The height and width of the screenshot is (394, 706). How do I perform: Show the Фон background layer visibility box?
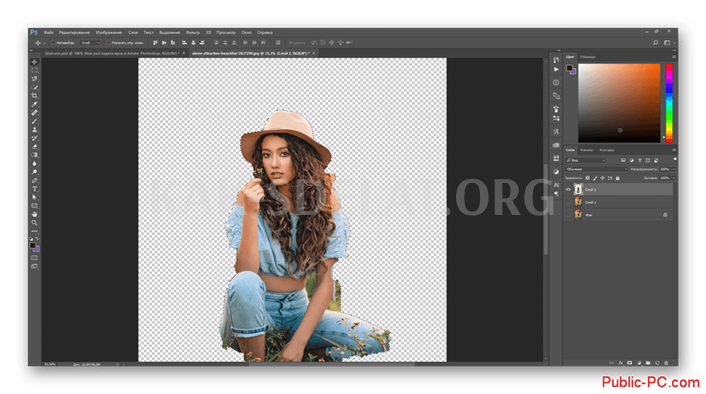click(568, 215)
